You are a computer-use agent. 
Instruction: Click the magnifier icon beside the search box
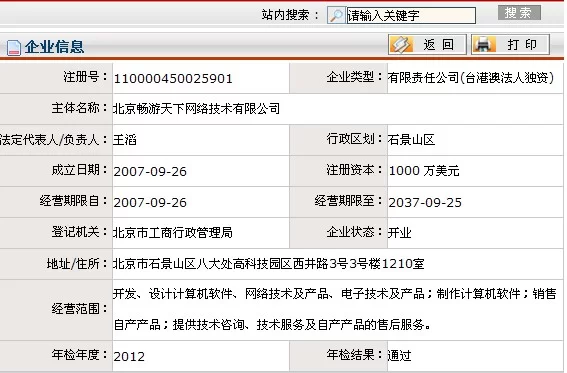tap(336, 15)
